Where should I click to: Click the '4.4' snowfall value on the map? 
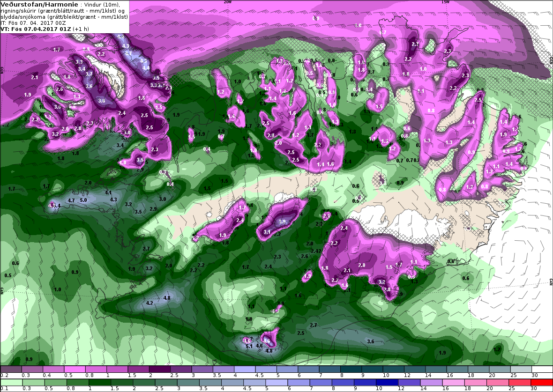click(146, 68)
